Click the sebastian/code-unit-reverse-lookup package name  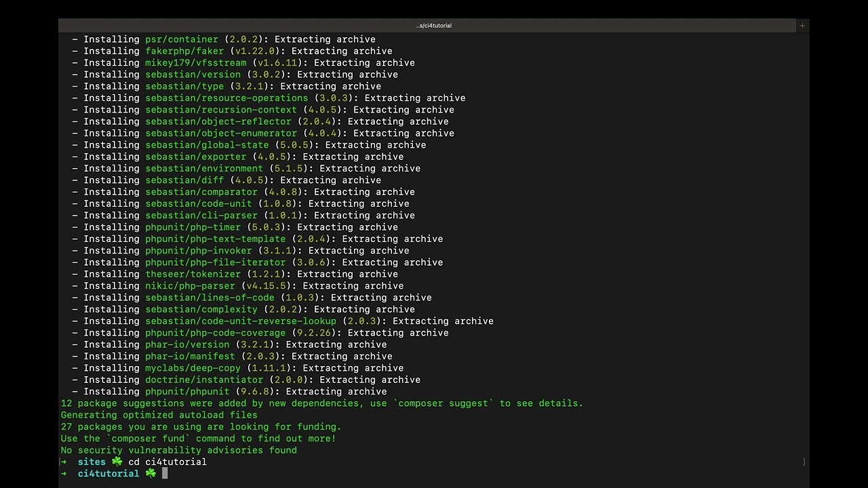[241, 321]
